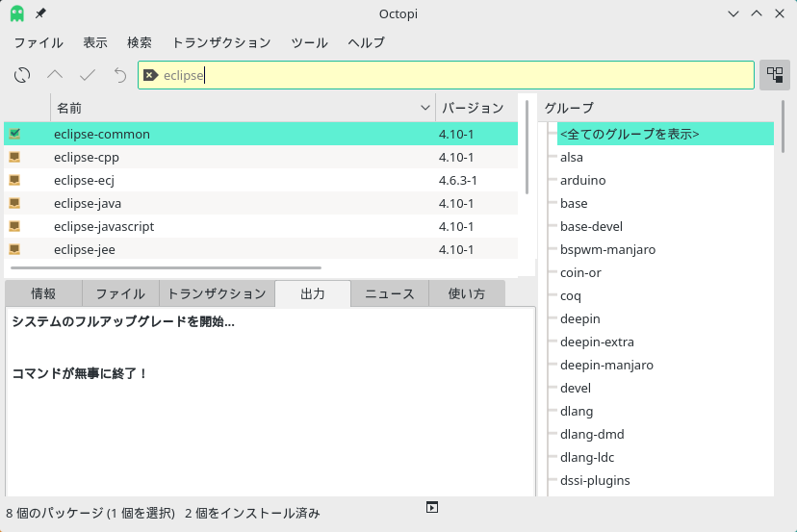This screenshot has width=797, height=532.
Task: Click eclipse-jee package status icon
Action: click(14, 249)
